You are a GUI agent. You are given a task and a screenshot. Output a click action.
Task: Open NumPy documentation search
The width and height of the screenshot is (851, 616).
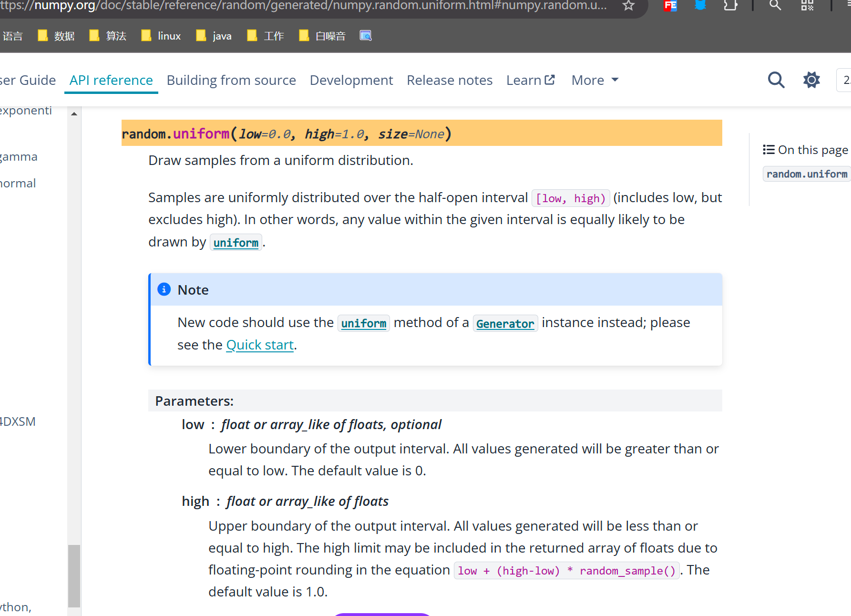(x=776, y=80)
